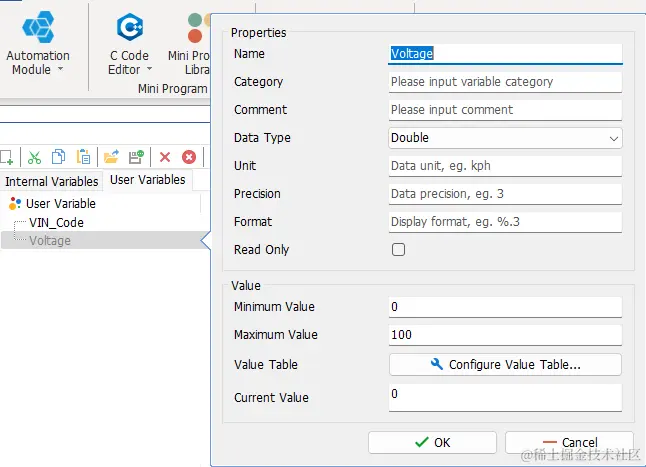The image size is (646, 467).
Task: Delete the variable with the red X icon
Action: tap(165, 157)
